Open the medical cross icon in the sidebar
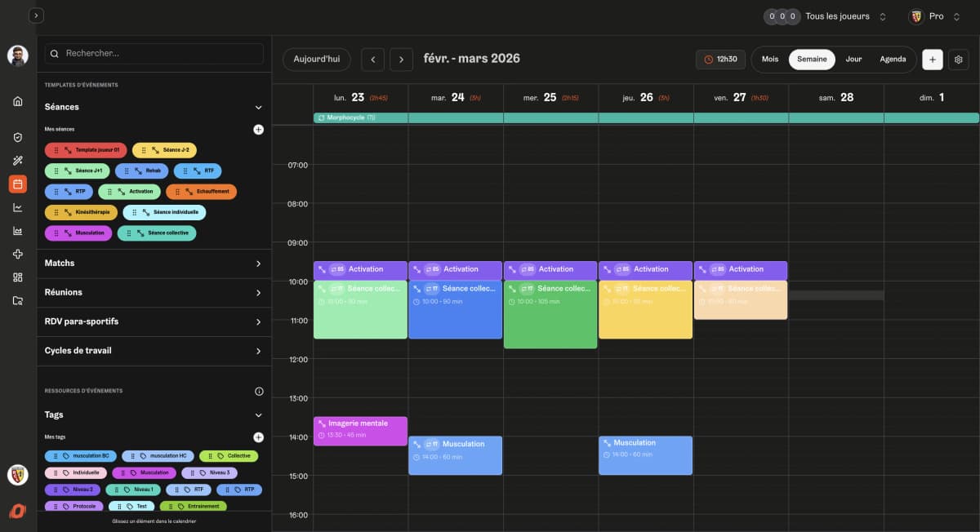 [x=16, y=253]
